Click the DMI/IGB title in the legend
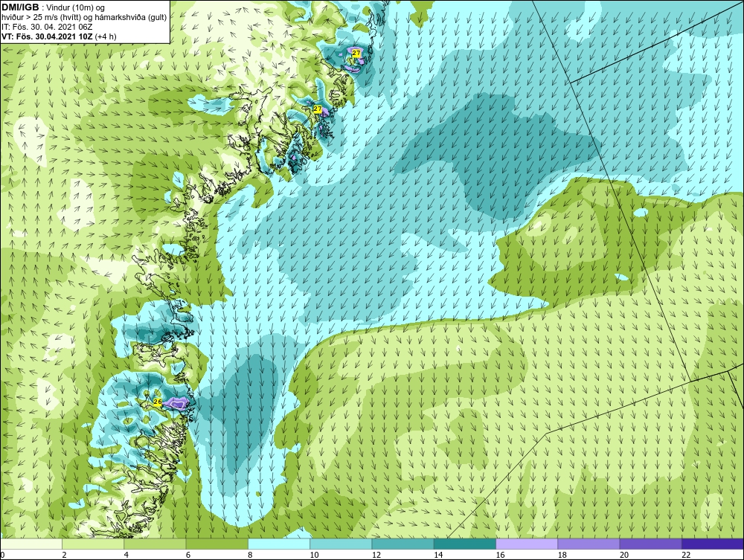 (x=20, y=7)
